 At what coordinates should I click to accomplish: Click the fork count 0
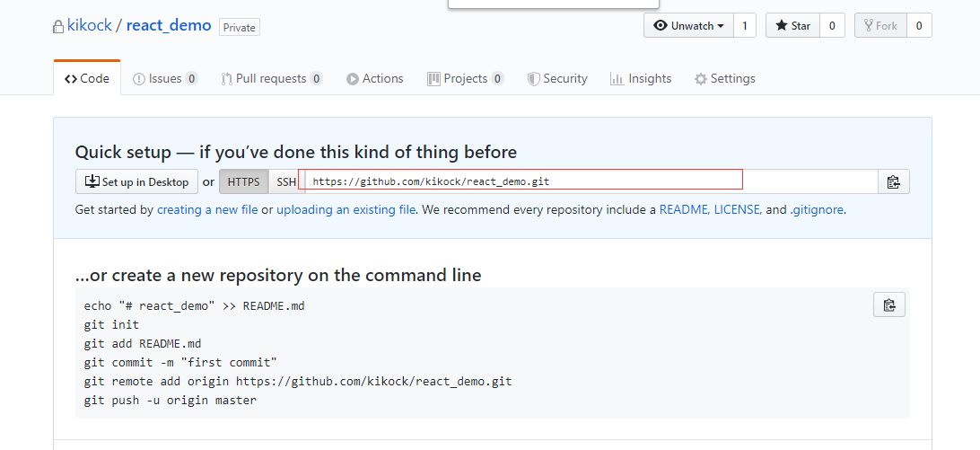coord(919,26)
